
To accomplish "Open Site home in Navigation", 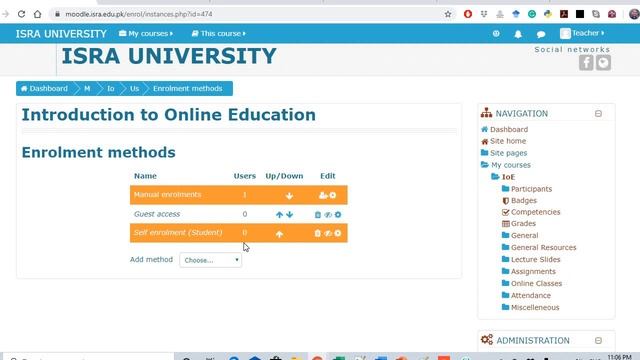I will pyautogui.click(x=508, y=141).
